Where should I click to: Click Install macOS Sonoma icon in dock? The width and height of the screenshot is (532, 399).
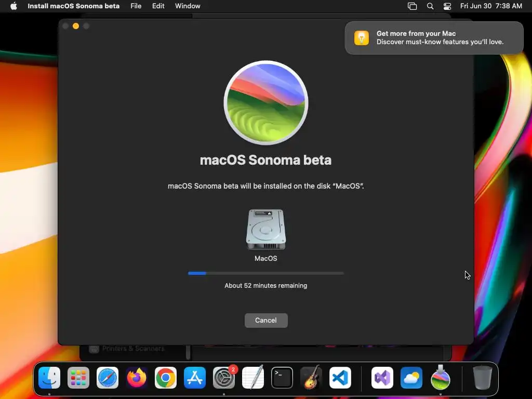441,377
